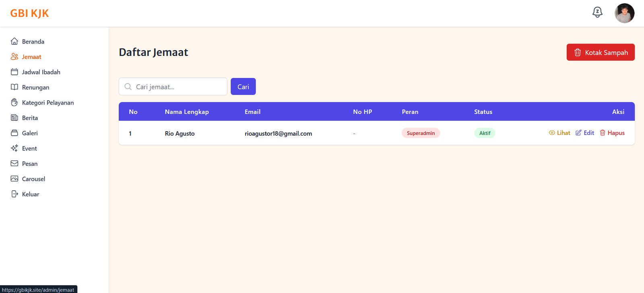Viewport: 644px width, 293px height.
Task: Open the user profile avatar
Action: 624,13
